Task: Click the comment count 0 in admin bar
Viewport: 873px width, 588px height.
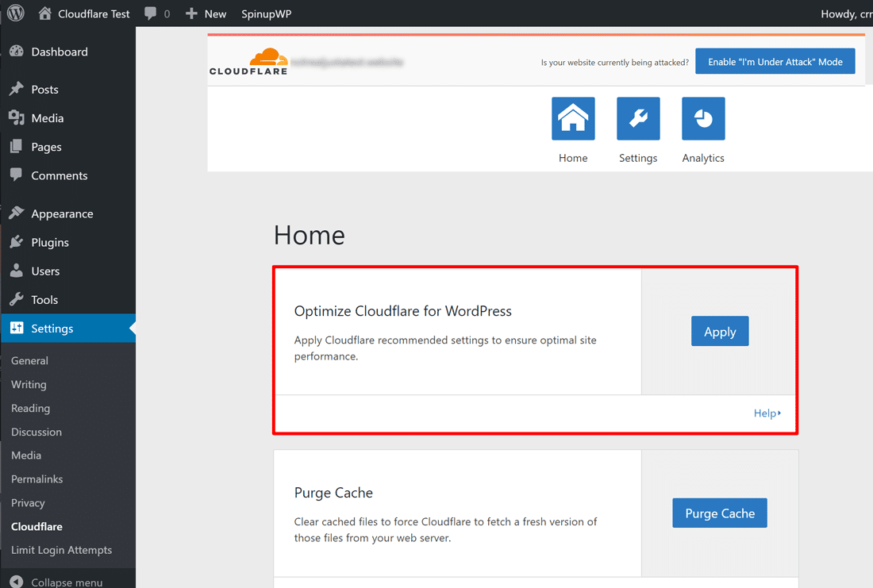Action: click(167, 14)
